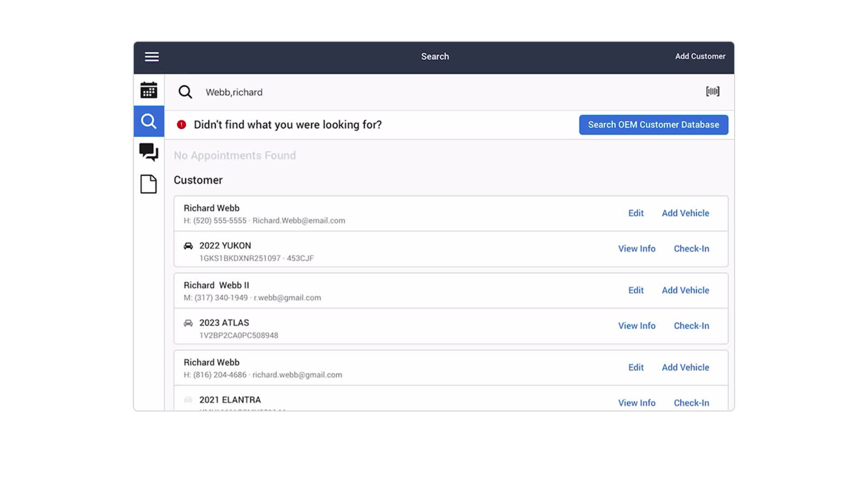The height and width of the screenshot is (488, 868).
Task: Select the search sidebar icon
Action: (149, 121)
